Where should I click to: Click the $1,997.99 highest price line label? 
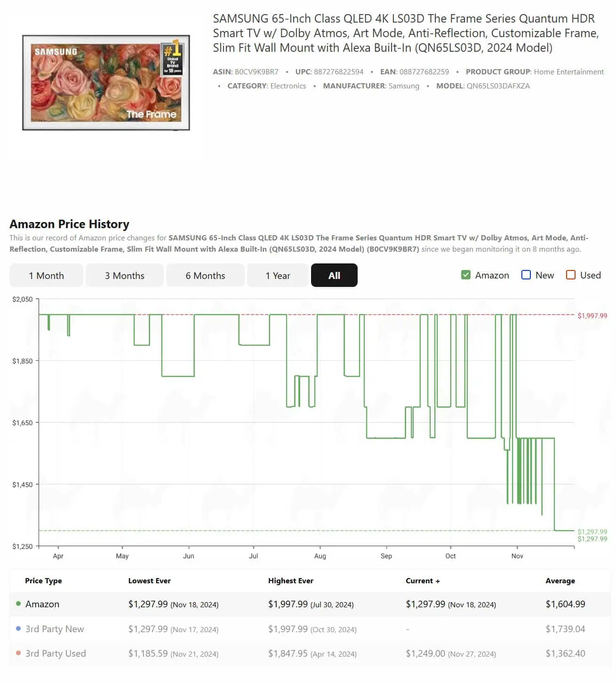click(x=592, y=316)
